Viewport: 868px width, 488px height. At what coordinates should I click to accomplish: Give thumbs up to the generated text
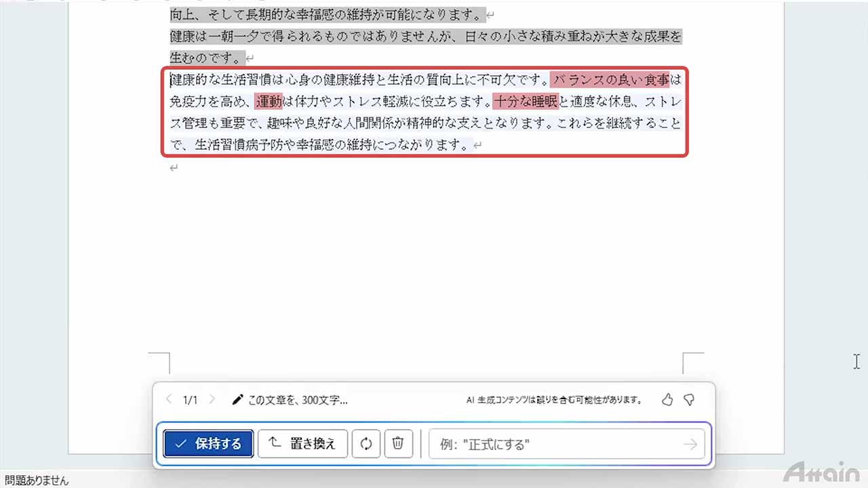coord(667,400)
